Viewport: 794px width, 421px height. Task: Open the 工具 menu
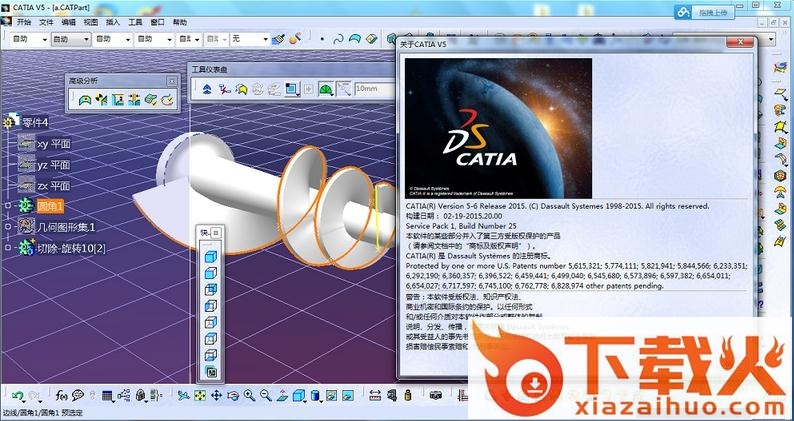135,22
